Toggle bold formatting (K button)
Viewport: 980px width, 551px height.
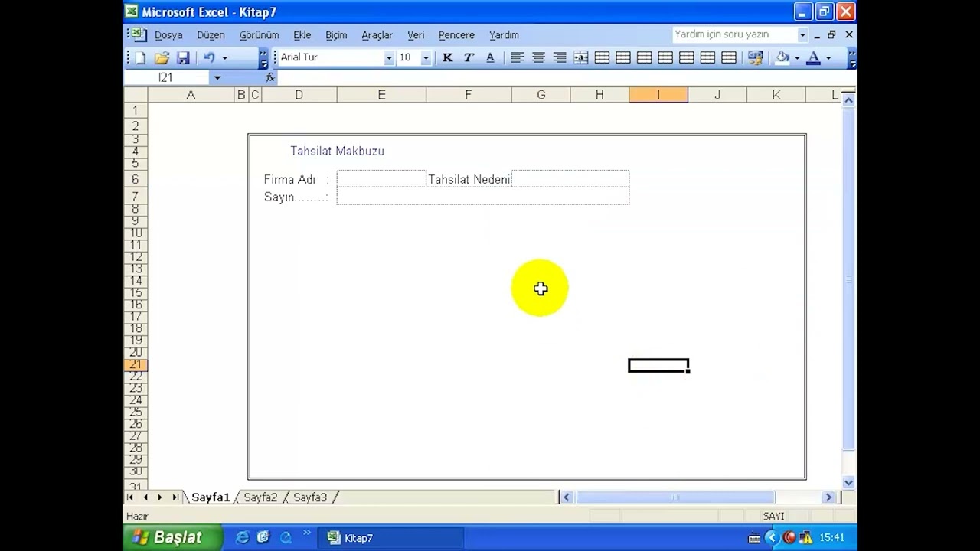coord(448,57)
